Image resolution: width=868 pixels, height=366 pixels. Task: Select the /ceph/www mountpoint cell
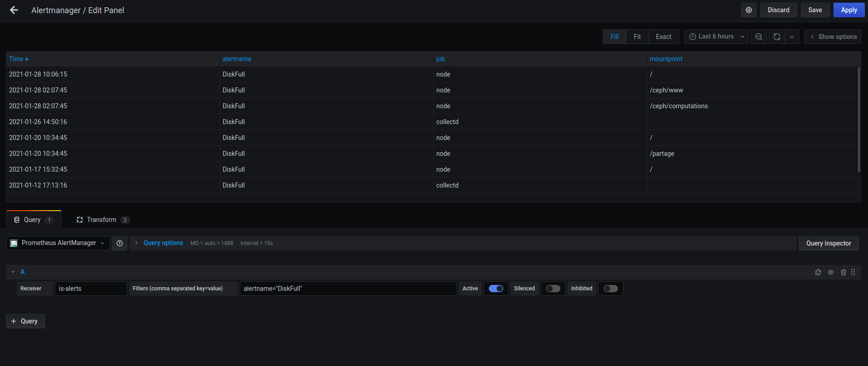tap(752, 90)
